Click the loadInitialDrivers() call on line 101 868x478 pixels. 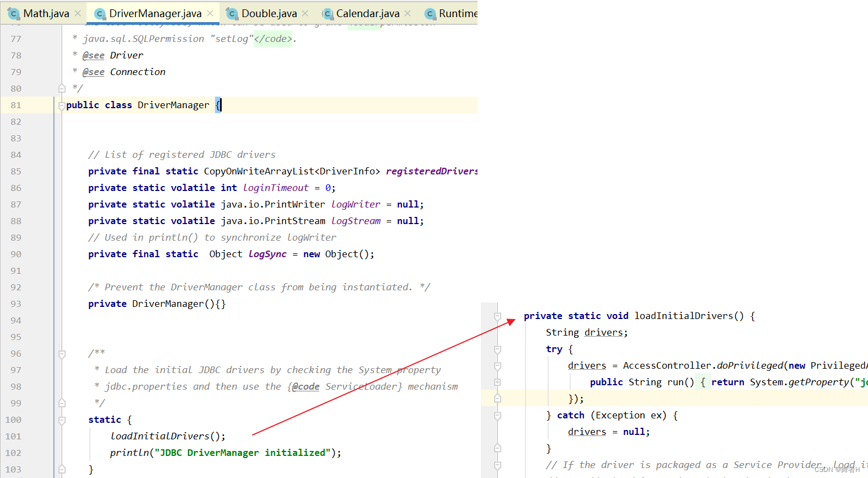click(168, 436)
